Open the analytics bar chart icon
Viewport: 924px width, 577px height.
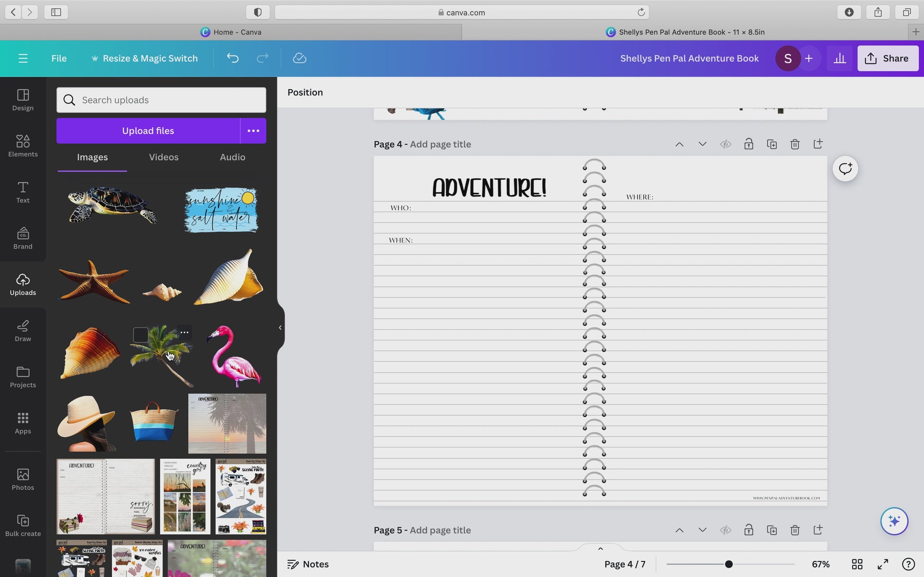839,58
